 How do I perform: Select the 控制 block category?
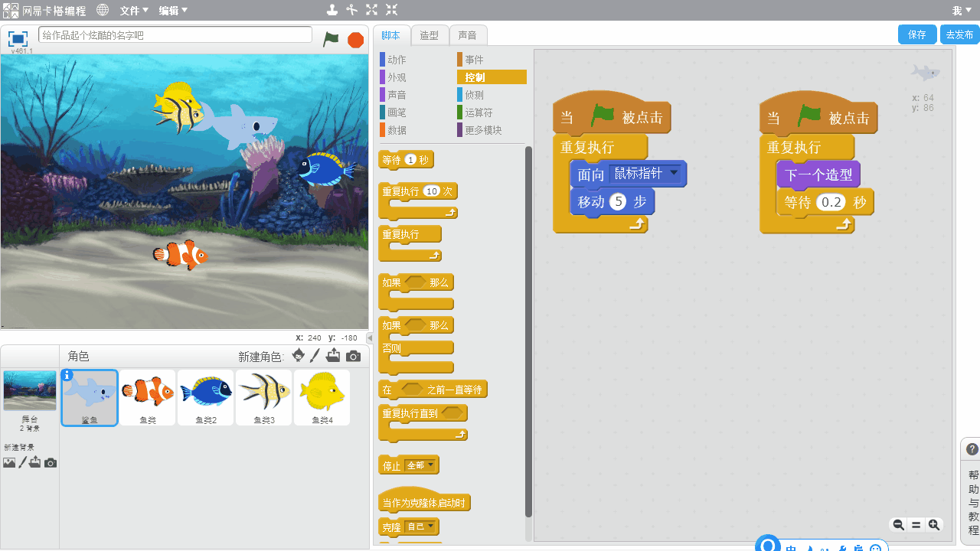pyautogui.click(x=492, y=77)
